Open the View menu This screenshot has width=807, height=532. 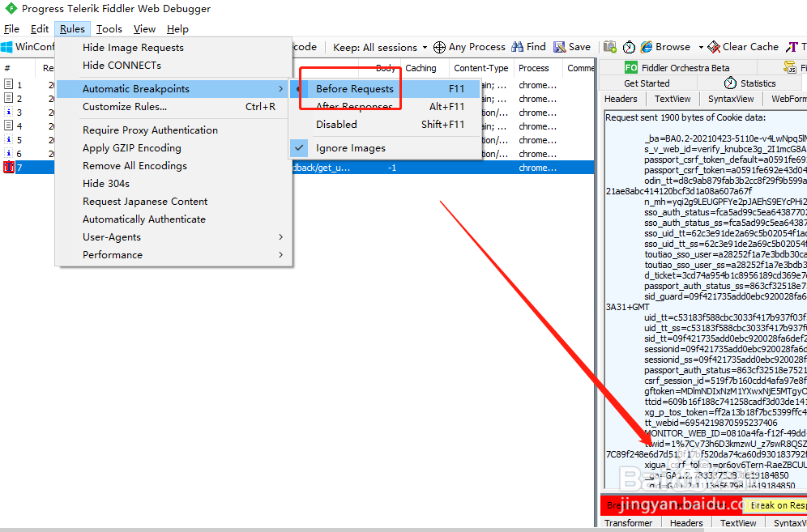pyautogui.click(x=144, y=29)
